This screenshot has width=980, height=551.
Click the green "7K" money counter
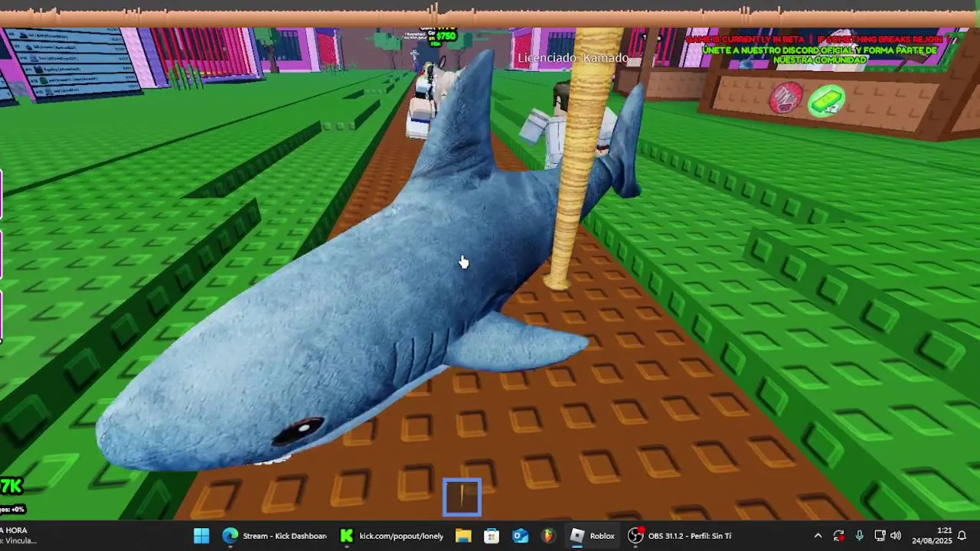[x=11, y=486]
